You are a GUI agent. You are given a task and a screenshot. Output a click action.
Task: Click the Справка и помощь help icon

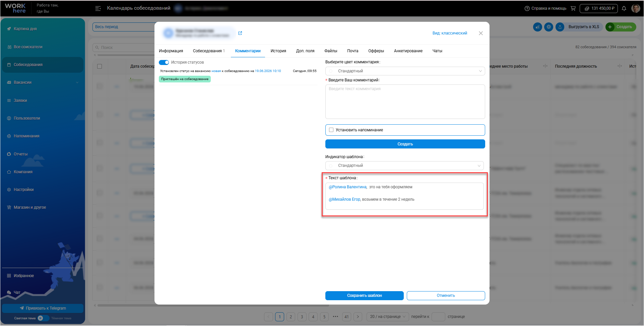[527, 8]
